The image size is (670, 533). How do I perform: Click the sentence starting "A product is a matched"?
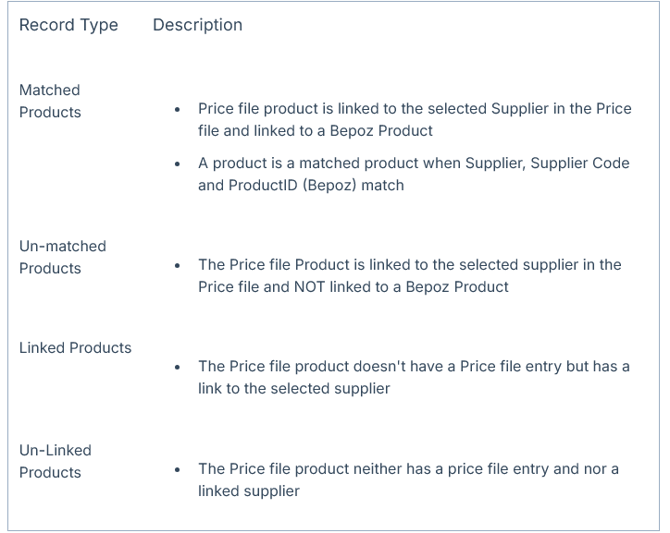414,174
